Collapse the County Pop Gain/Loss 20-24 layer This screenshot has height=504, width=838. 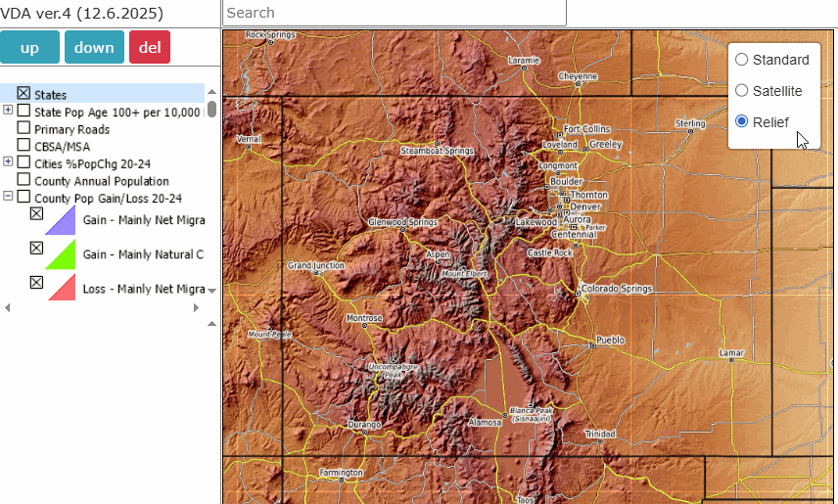point(8,197)
